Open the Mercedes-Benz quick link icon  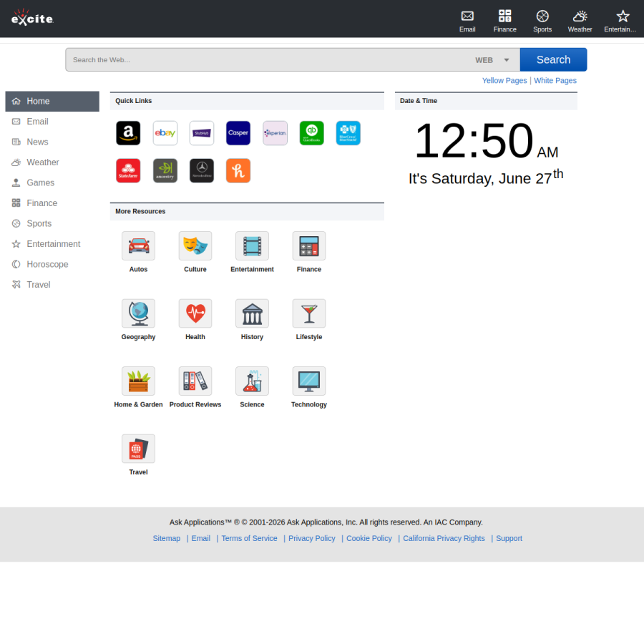(202, 170)
